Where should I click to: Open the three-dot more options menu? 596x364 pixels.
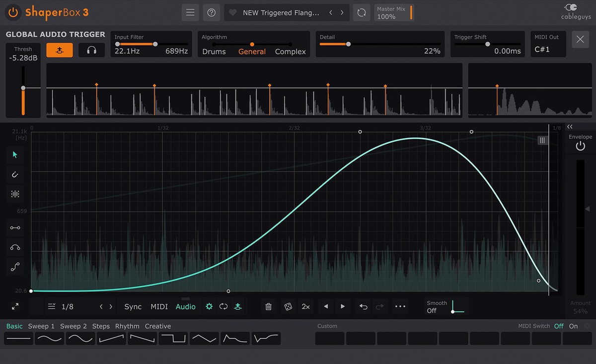click(x=400, y=306)
